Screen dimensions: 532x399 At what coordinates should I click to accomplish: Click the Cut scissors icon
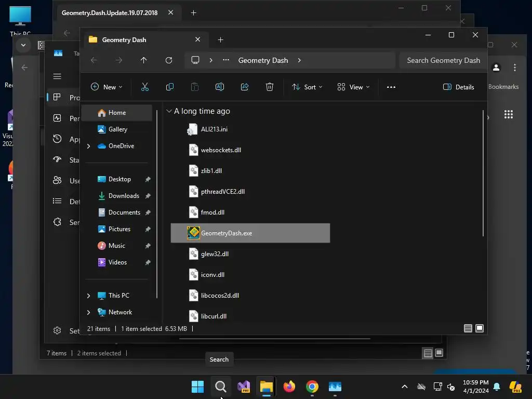tap(145, 87)
